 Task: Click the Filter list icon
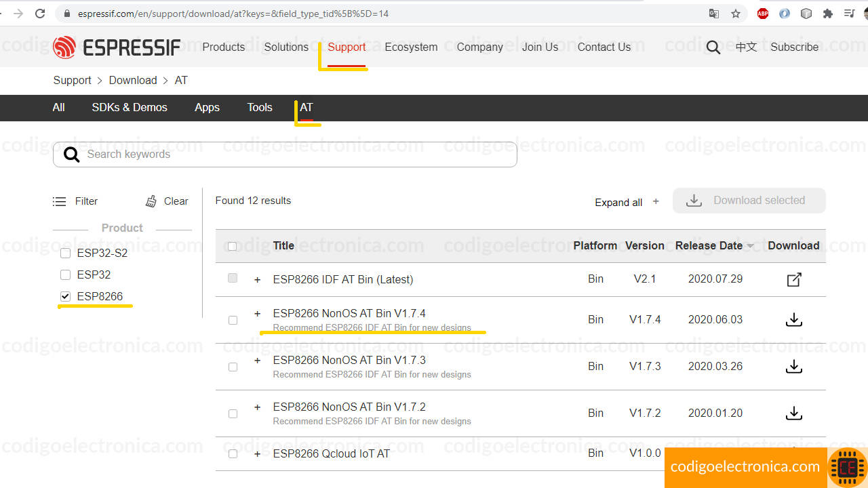tap(60, 201)
